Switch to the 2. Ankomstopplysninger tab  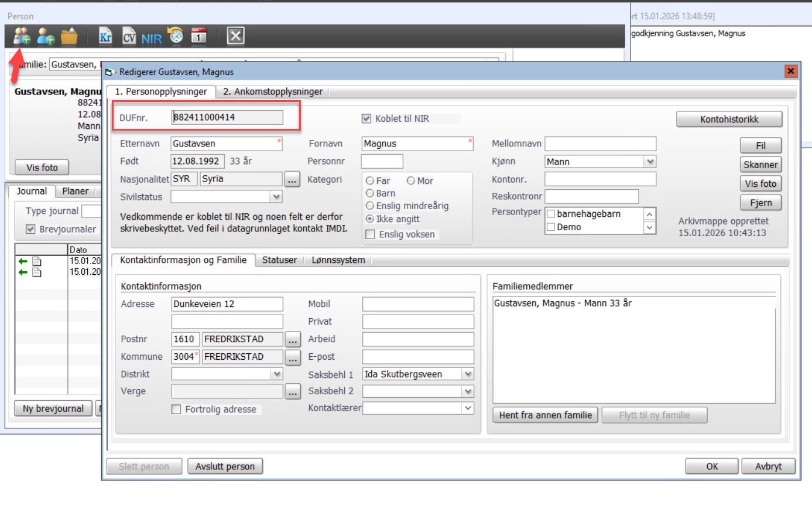point(273,91)
